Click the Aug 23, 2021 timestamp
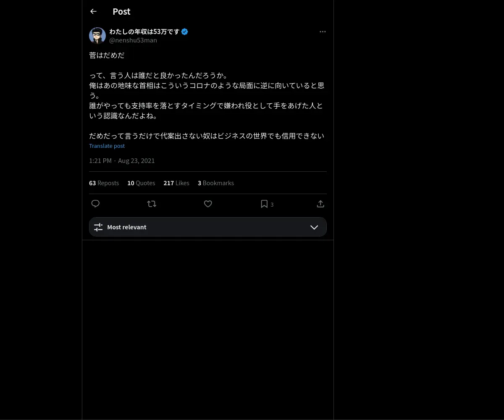The image size is (504, 420). (136, 161)
